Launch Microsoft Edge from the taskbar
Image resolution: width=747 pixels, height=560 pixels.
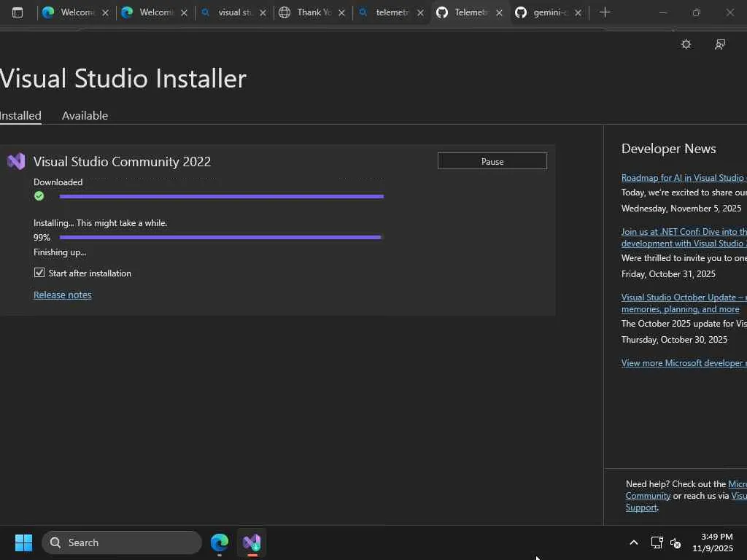(220, 542)
